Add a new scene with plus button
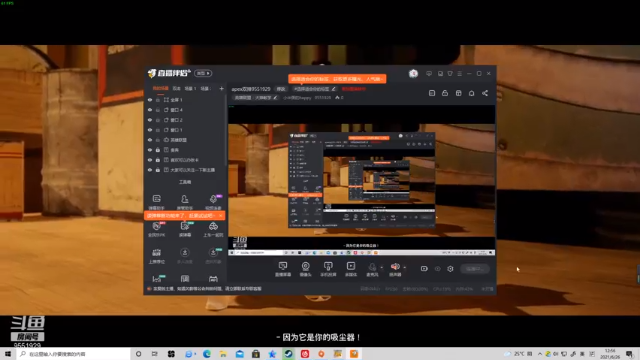 pos(221,89)
